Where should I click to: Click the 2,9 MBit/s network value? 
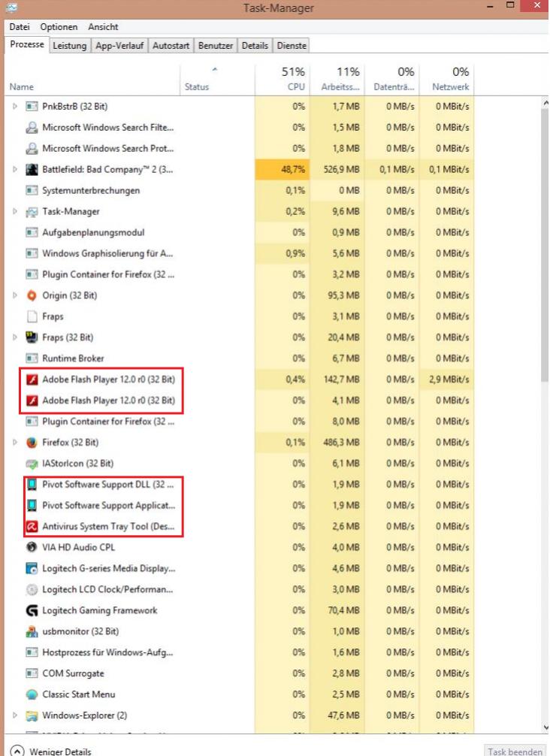449,380
